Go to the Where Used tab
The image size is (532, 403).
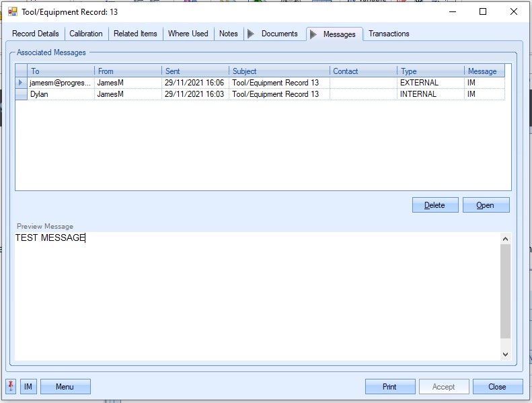188,34
